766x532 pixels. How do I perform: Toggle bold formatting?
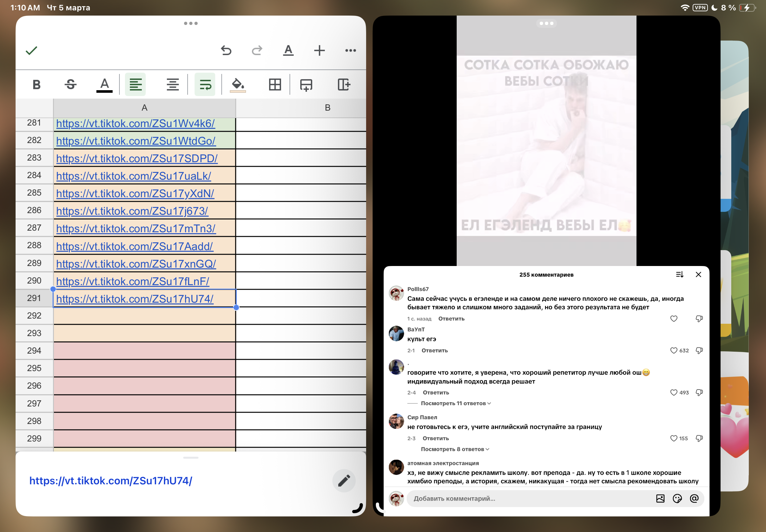(x=37, y=85)
